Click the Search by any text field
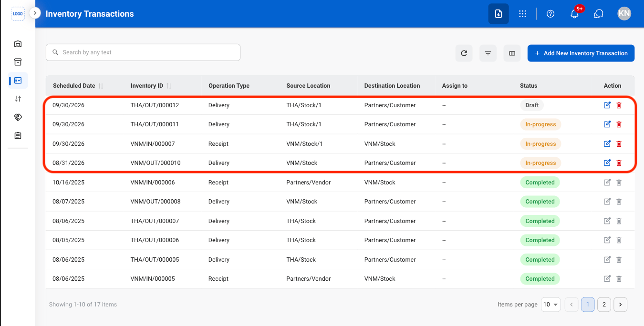This screenshot has height=326, width=644. tap(143, 52)
